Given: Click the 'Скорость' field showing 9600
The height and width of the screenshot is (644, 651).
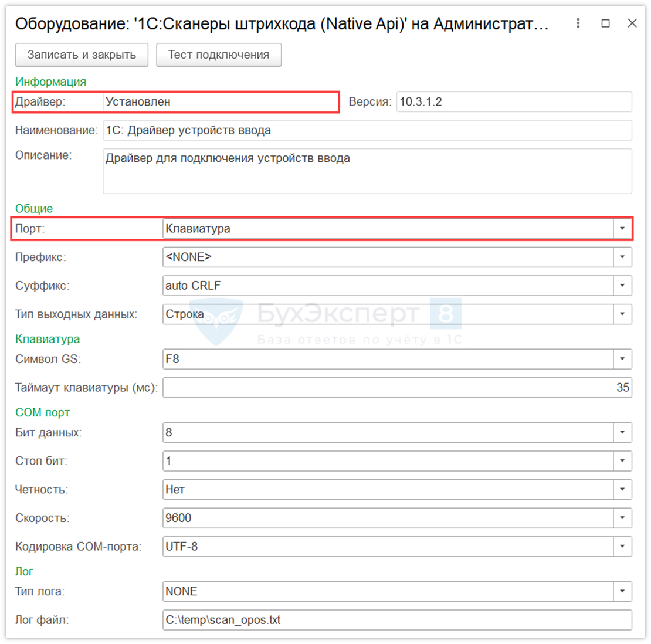Looking at the screenshot, I should point(388,518).
